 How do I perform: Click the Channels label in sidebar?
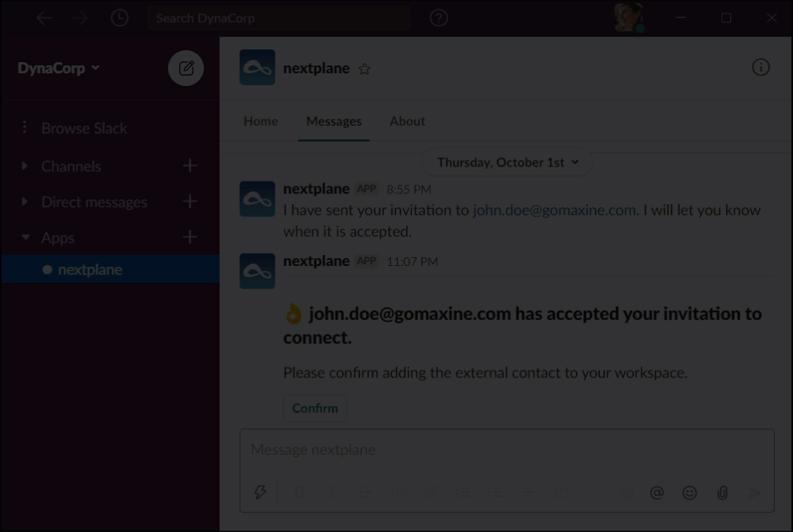[71, 166]
